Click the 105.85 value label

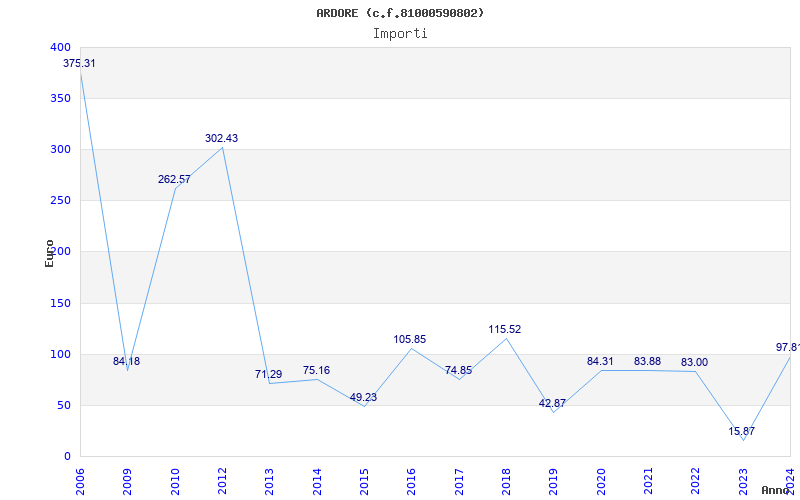click(410, 339)
